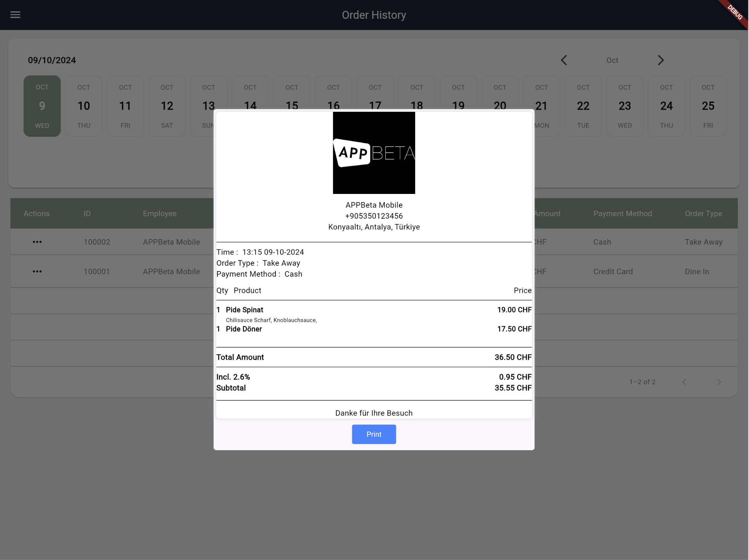Screen dimensions: 749x560
Task: Open the hamburger navigation menu
Action: click(15, 15)
